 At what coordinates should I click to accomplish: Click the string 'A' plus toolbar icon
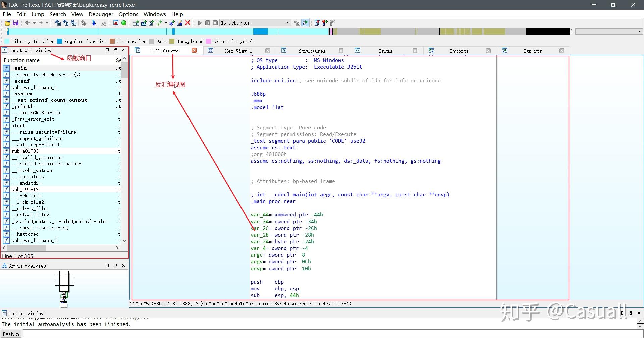pos(152,23)
